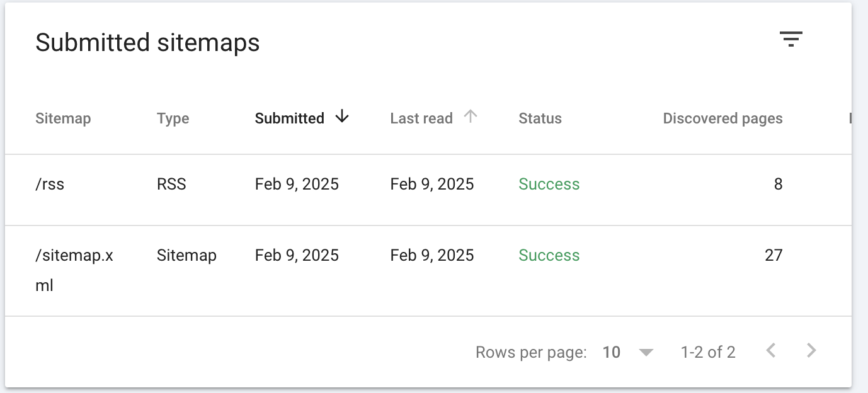This screenshot has height=393, width=868.
Task: Click the RSS type cell
Action: tap(171, 184)
